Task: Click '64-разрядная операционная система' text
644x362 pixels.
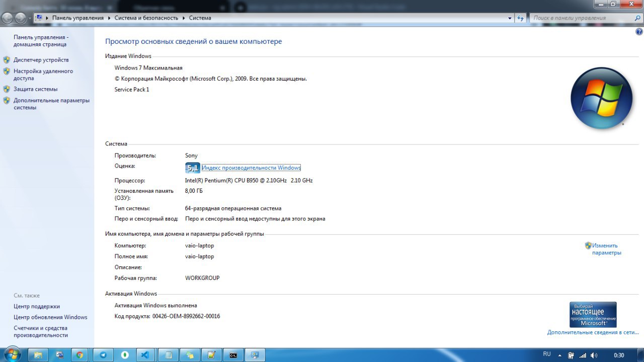Action: coord(233,208)
